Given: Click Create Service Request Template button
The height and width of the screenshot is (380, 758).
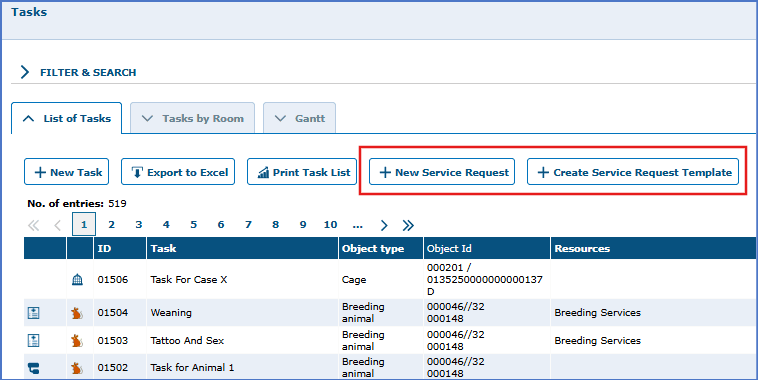Looking at the screenshot, I should click(633, 172).
